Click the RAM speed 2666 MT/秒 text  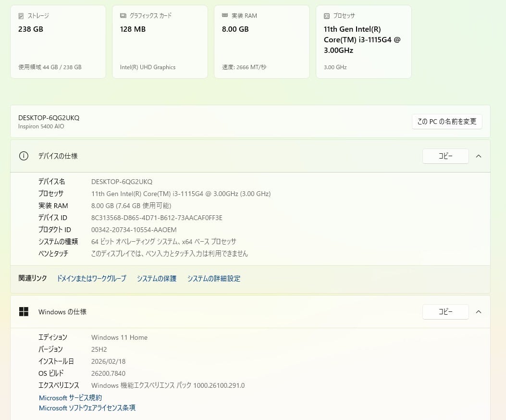(x=244, y=67)
